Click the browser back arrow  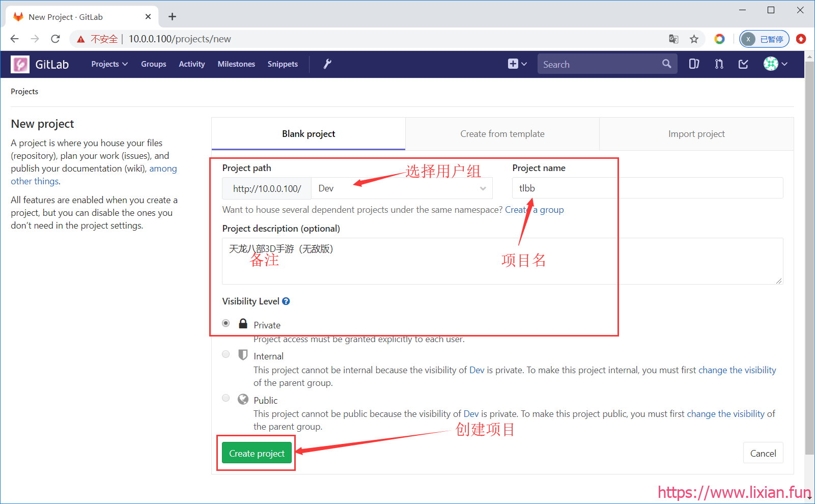(x=15, y=39)
